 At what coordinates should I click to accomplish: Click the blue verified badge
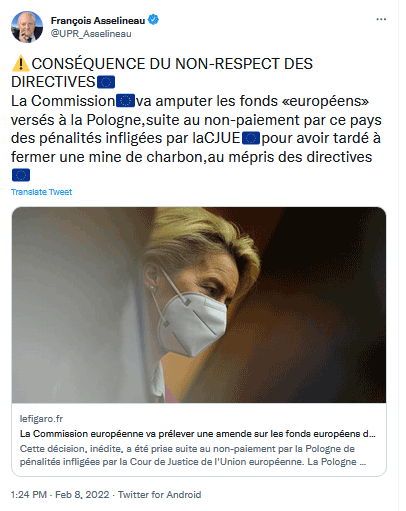153,20
